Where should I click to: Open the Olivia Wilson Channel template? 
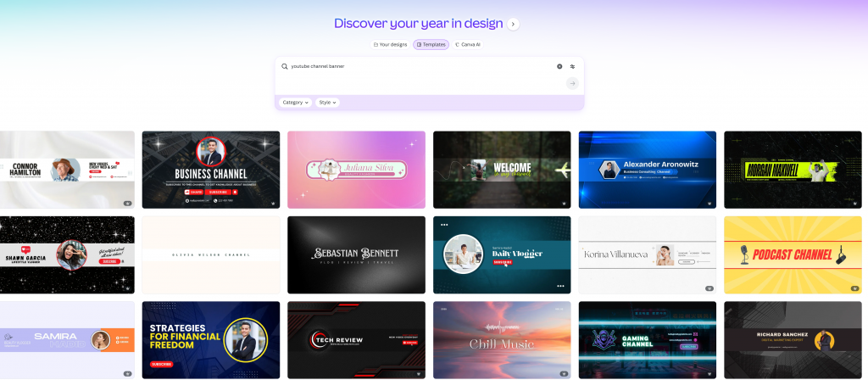pos(211,254)
